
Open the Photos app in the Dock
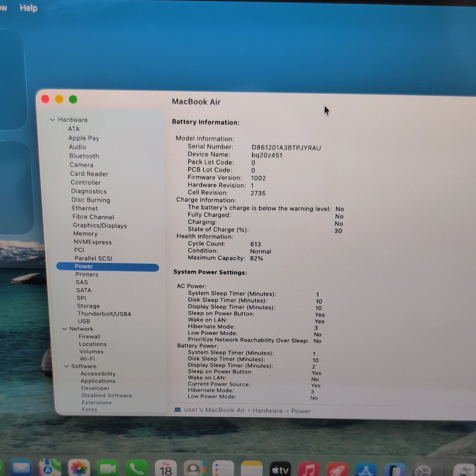coord(79,468)
